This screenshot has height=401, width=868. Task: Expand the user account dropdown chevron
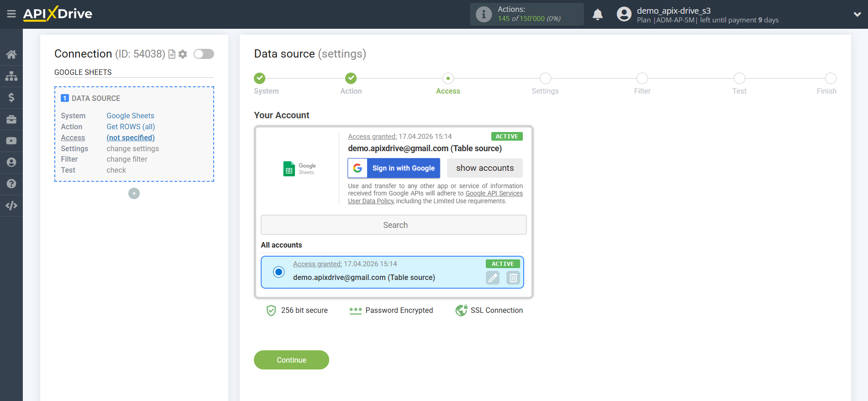(x=857, y=15)
